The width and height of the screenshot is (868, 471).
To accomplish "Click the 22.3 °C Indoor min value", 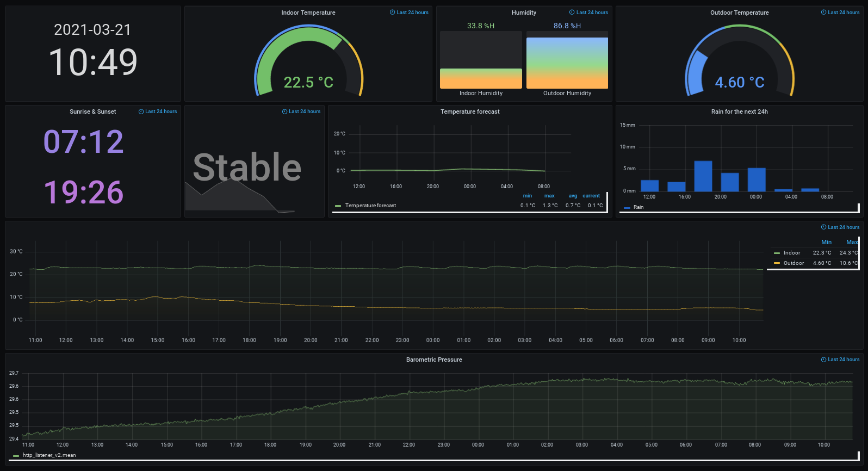I will point(822,253).
